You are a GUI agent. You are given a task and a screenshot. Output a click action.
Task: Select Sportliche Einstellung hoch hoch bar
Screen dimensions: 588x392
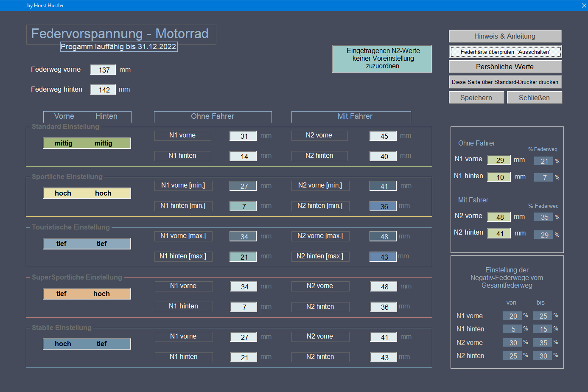87,193
